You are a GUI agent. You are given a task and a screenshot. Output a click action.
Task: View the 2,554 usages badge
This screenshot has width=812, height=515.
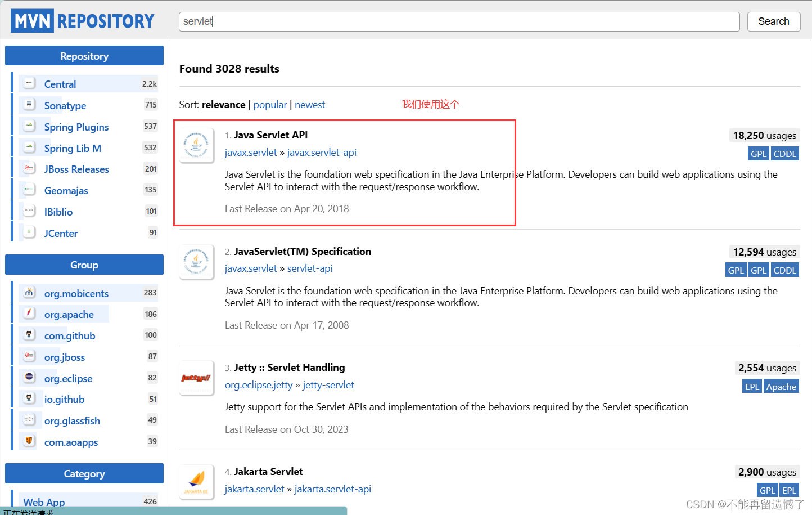coord(768,368)
